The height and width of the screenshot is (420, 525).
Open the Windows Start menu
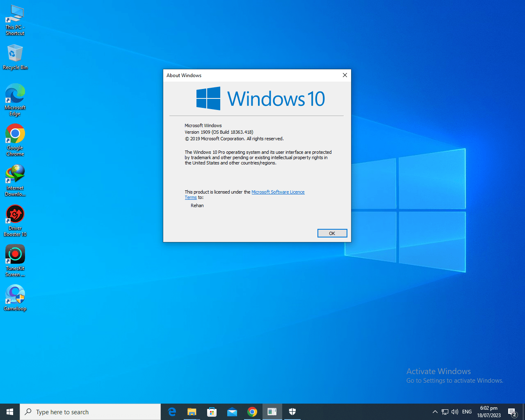click(10, 412)
